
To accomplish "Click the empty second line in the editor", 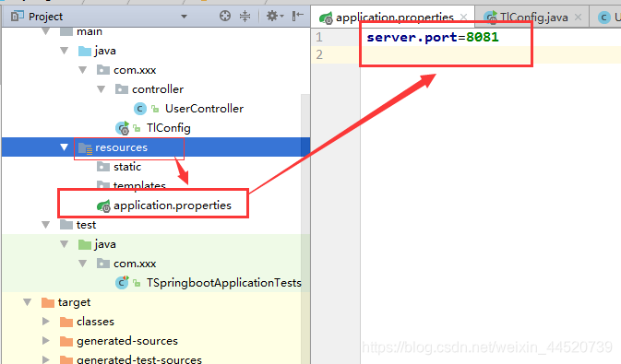I will pyautogui.click(x=490, y=54).
